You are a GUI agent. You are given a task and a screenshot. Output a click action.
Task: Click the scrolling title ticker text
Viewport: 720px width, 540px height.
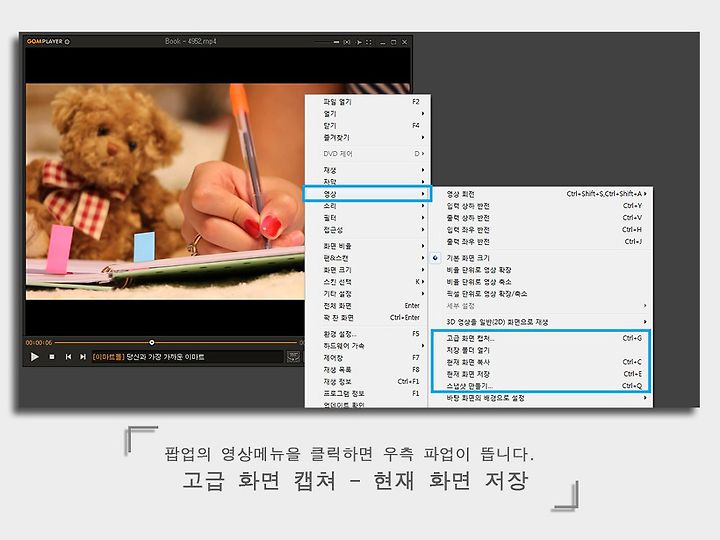148,357
